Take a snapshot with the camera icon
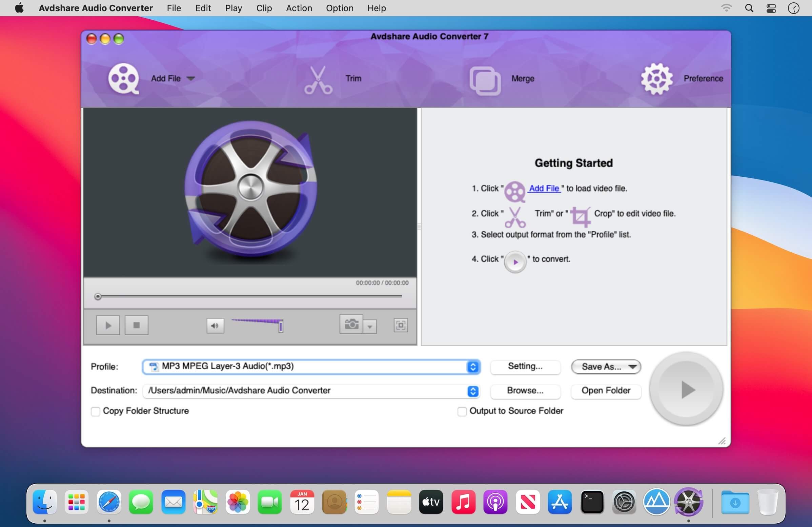The image size is (812, 527). (351, 324)
